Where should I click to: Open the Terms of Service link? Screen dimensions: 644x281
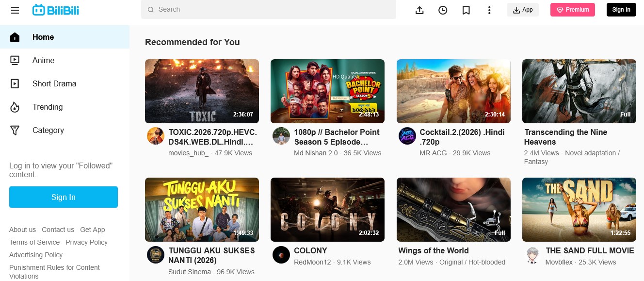(34, 242)
